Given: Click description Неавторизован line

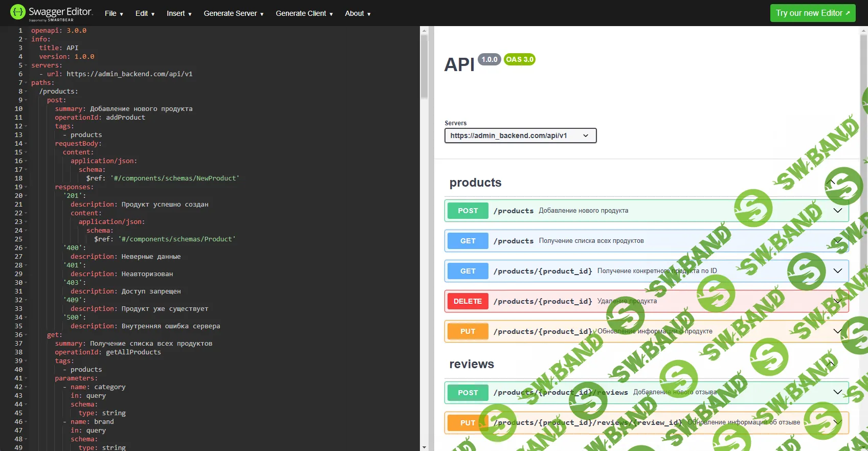Looking at the screenshot, I should pos(122,274).
